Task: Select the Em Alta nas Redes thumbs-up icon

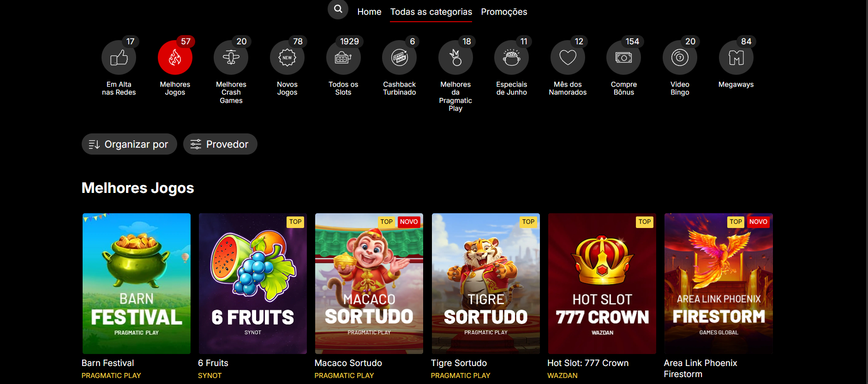Action: (119, 58)
